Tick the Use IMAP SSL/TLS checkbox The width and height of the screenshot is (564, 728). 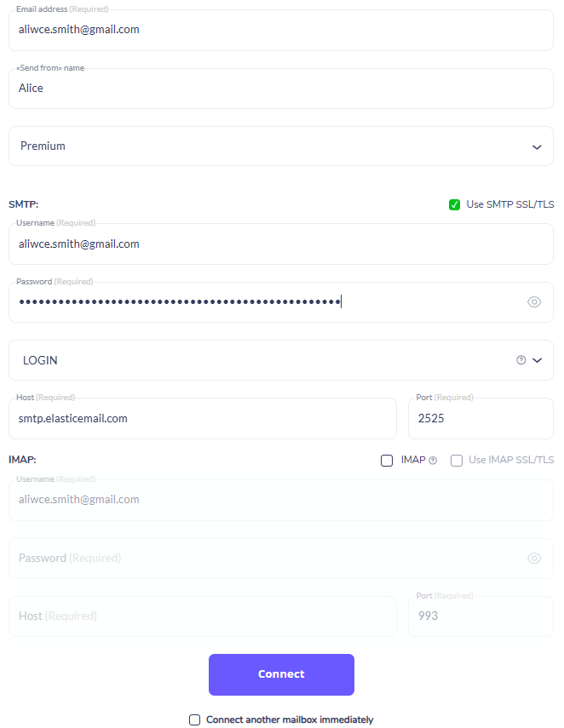[x=457, y=461]
